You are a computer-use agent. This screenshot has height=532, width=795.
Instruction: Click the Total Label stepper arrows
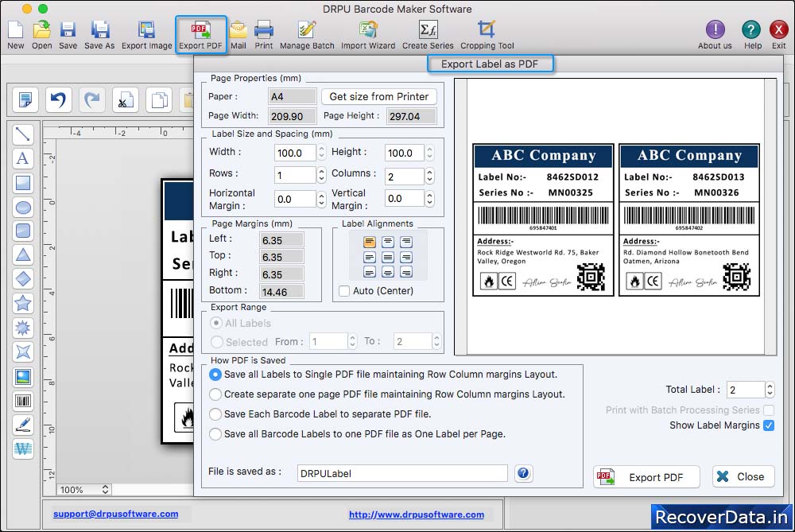770,390
